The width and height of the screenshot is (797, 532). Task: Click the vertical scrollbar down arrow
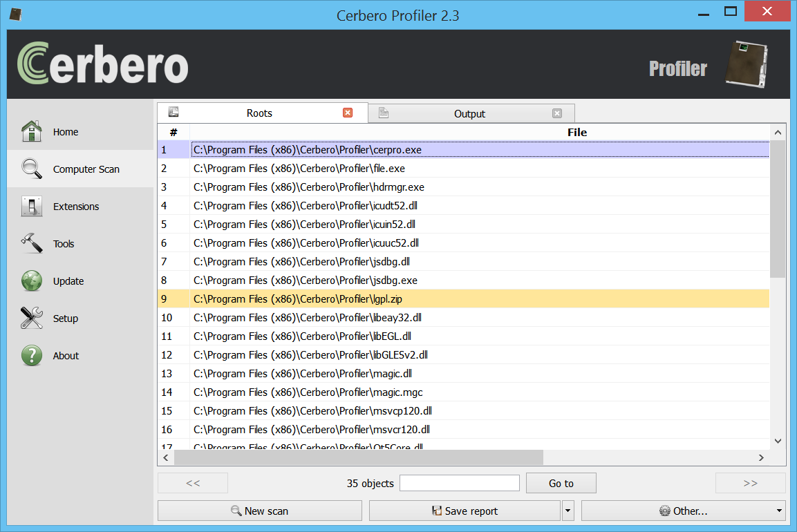click(x=778, y=441)
